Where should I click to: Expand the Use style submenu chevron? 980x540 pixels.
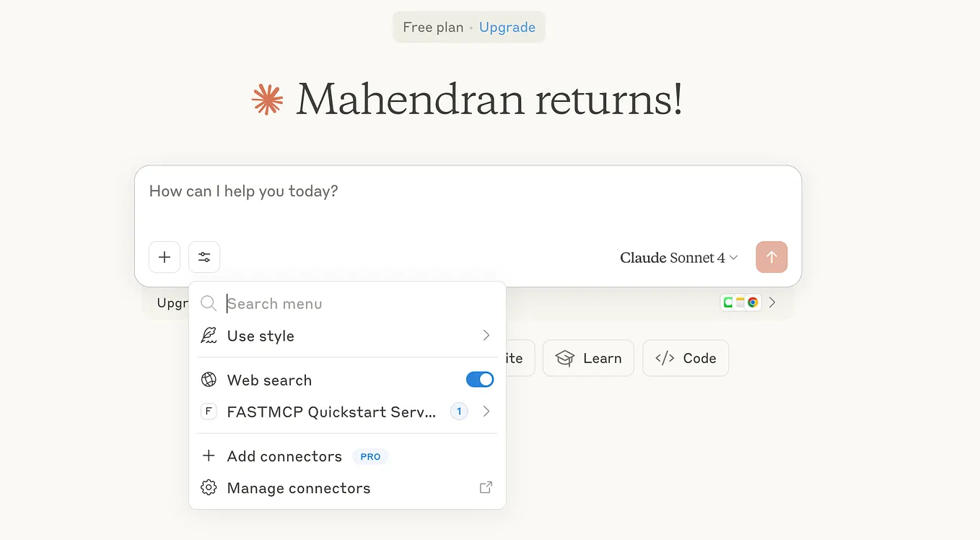click(x=486, y=335)
